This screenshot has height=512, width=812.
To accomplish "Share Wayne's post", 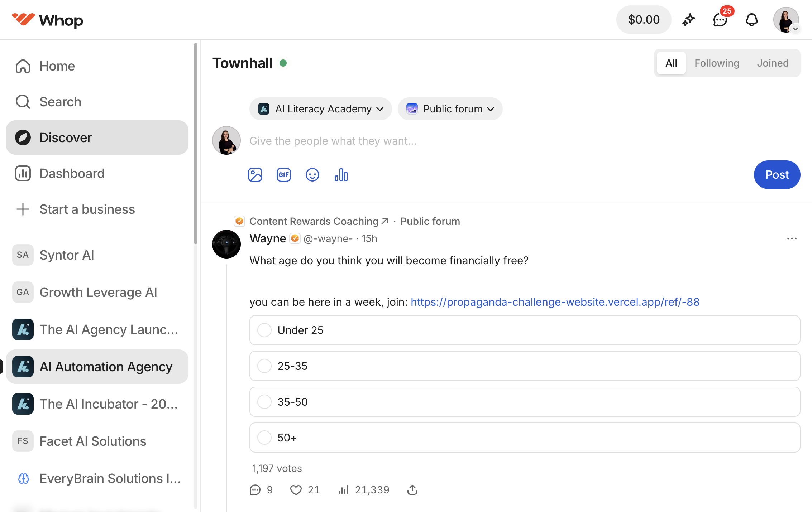I will [x=412, y=490].
